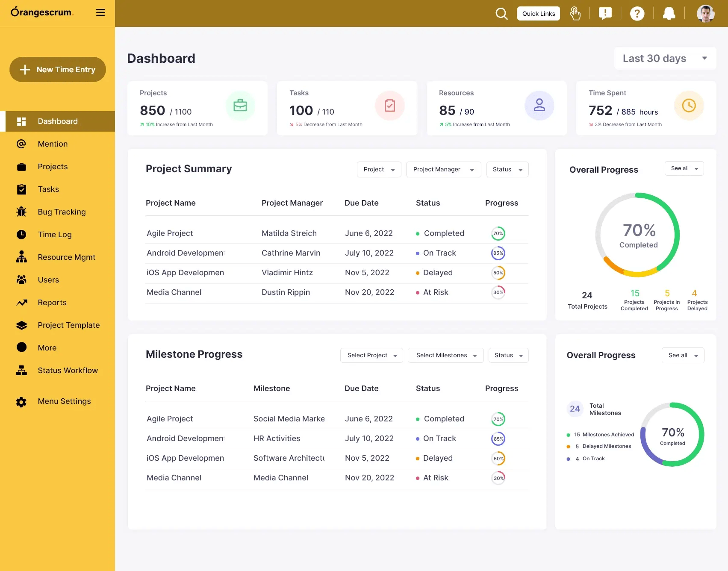Expand the Project Manager filter dropdown
Screen dimensions: 728x571
[x=443, y=169]
